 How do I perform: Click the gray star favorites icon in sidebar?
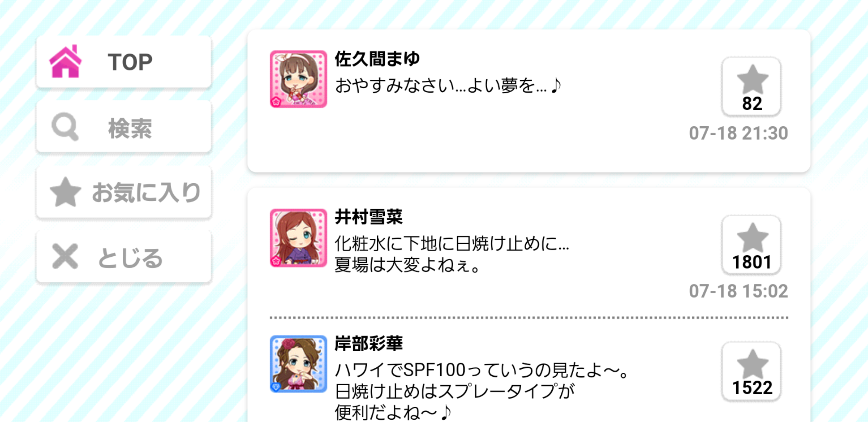pyautogui.click(x=65, y=191)
